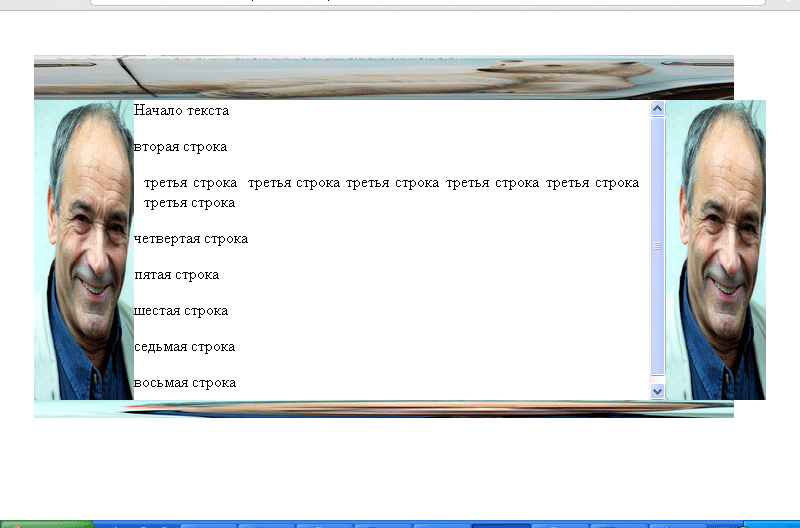Image resolution: width=800 pixels, height=528 pixels.
Task: Click the left portrait image
Action: [84, 250]
